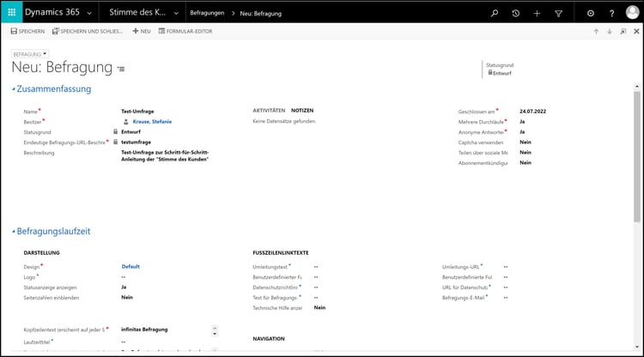Open user profile avatar
This screenshot has width=644, height=357.
633,12
